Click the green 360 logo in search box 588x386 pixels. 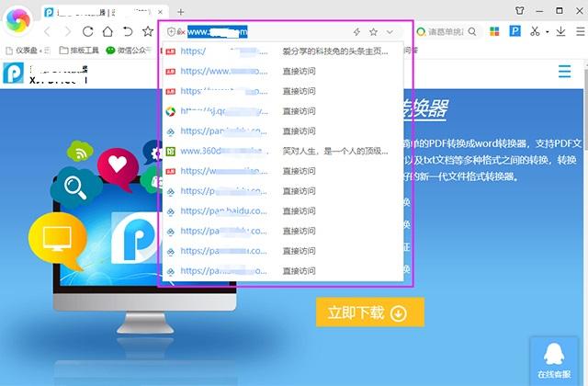[x=421, y=32]
